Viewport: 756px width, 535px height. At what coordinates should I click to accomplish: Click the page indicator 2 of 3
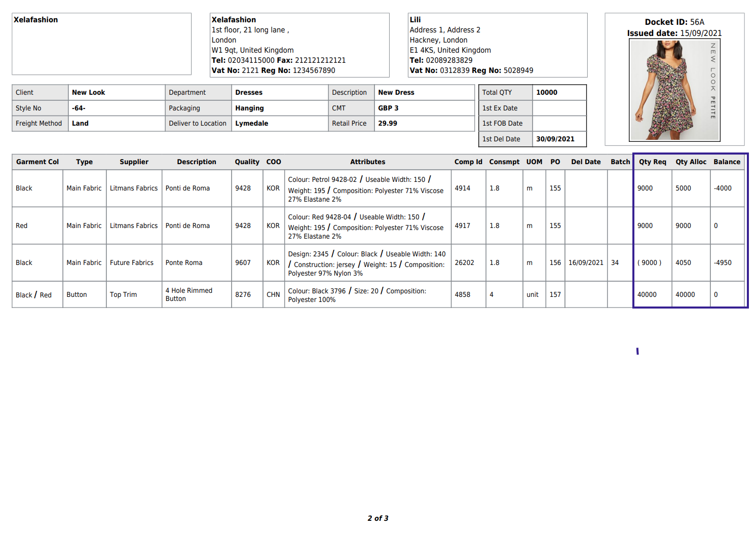tap(378, 518)
